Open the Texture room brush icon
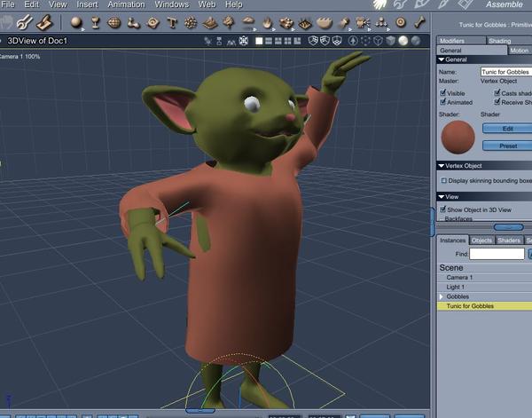 [x=444, y=4]
